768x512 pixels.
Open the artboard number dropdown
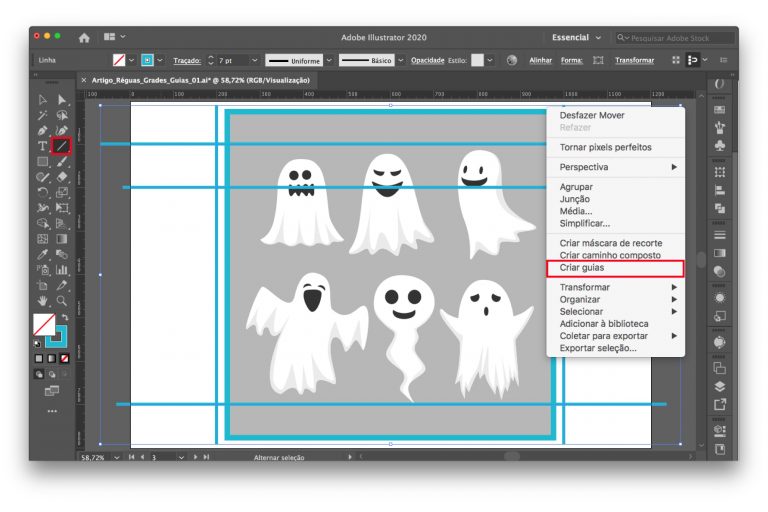click(181, 457)
